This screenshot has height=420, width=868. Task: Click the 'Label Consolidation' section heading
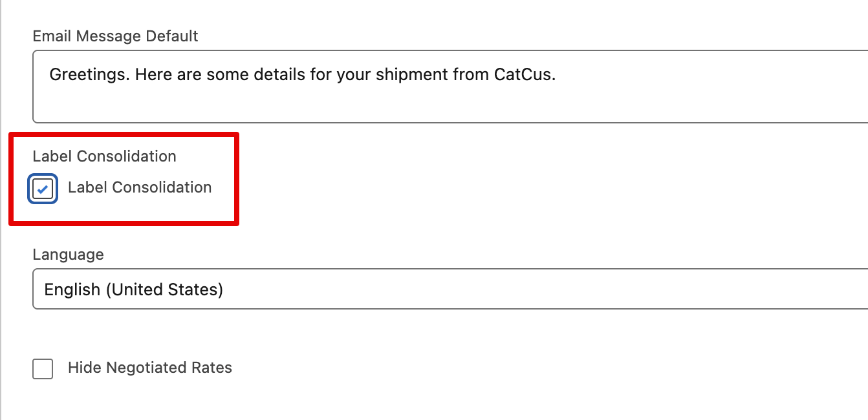[x=104, y=156]
